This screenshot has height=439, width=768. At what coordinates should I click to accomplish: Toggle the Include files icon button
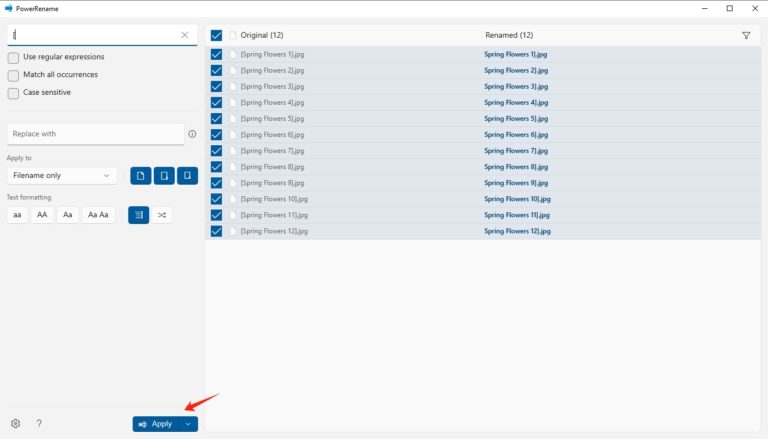pos(141,176)
